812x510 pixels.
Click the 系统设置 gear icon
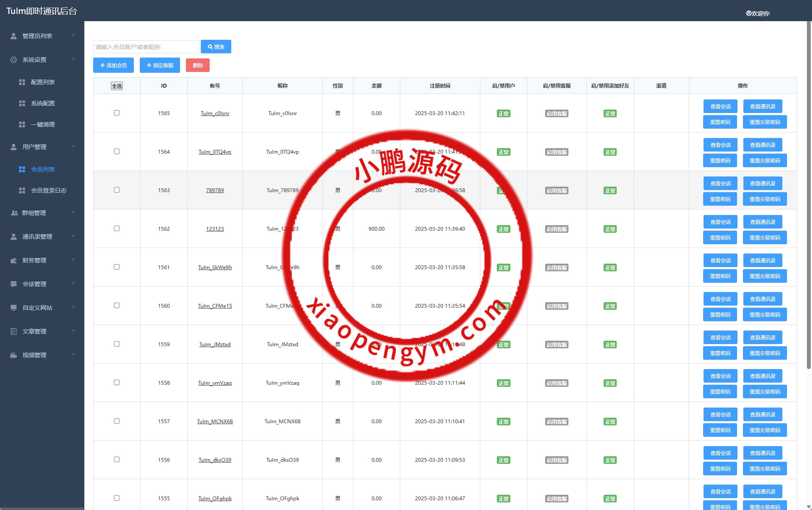(14, 60)
